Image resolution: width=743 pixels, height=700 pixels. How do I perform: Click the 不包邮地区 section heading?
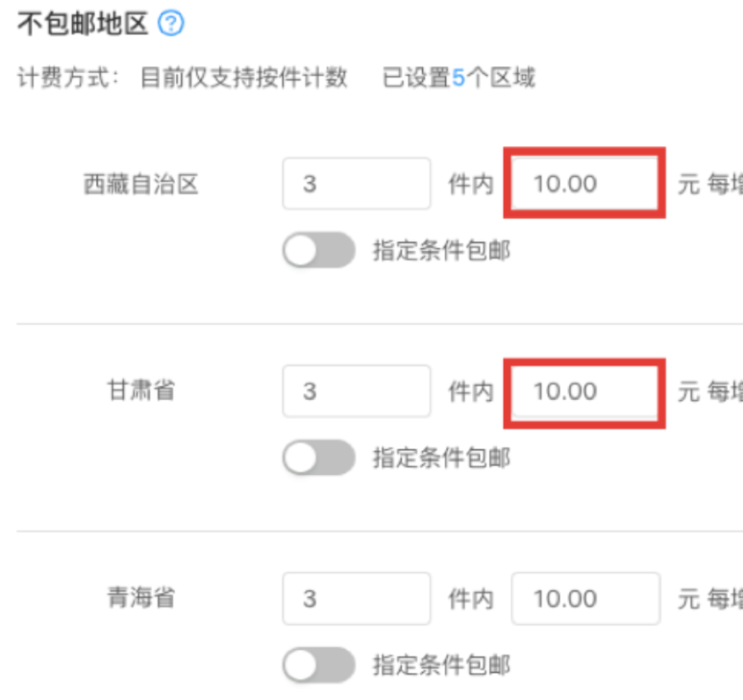pyautogui.click(x=83, y=24)
